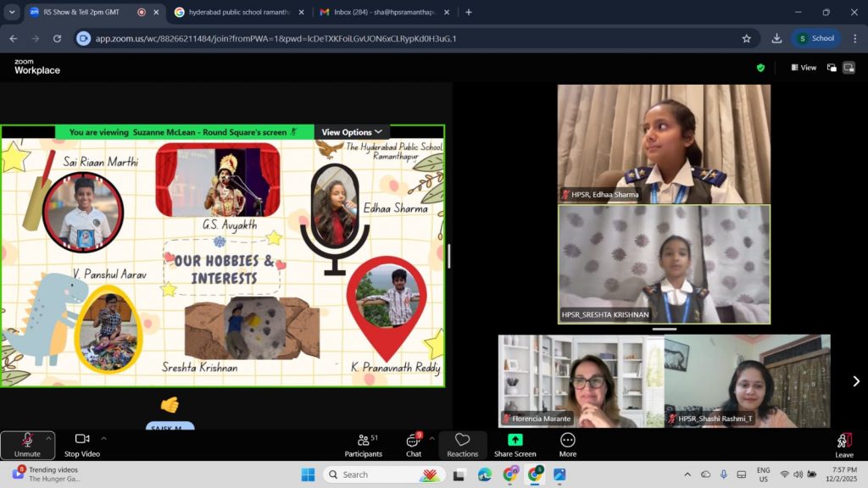868x488 pixels.
Task: Stop Video using the camera button
Action: [x=82, y=444]
